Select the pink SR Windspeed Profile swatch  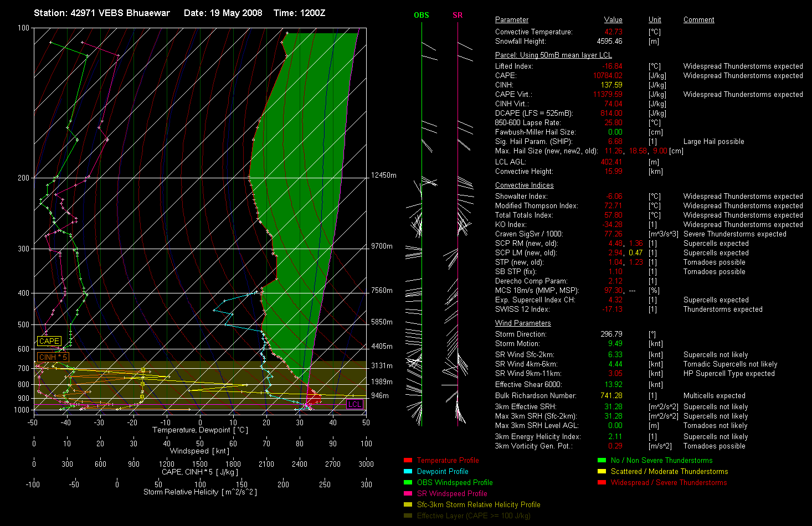pos(408,493)
